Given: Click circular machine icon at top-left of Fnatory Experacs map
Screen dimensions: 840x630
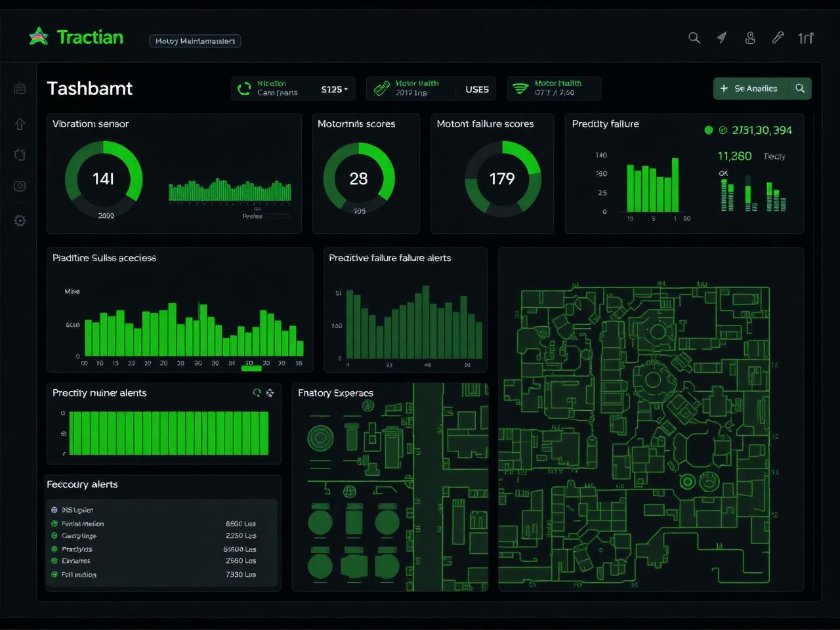Looking at the screenshot, I should click(x=320, y=438).
